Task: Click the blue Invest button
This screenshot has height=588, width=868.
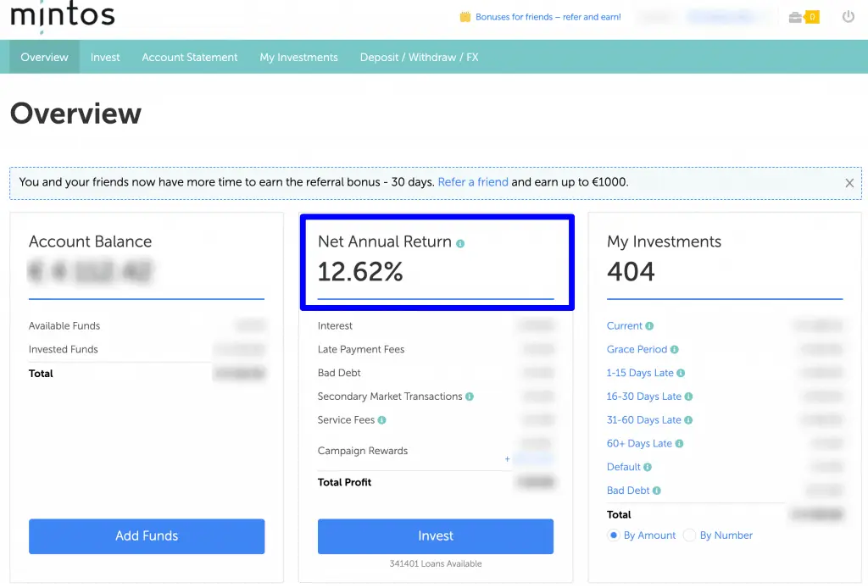Action: 436,536
